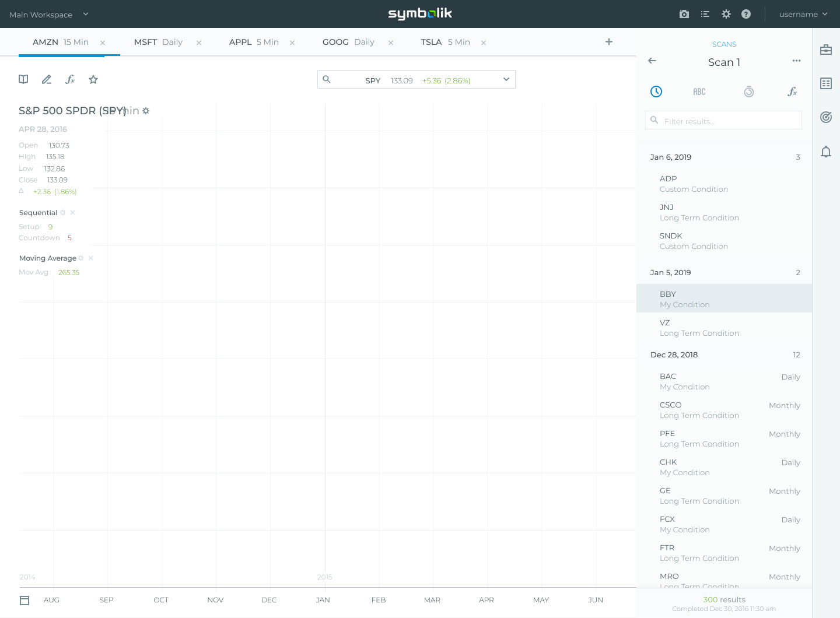840x618 pixels.
Task: Click the search icon in symbol box
Action: point(327,79)
